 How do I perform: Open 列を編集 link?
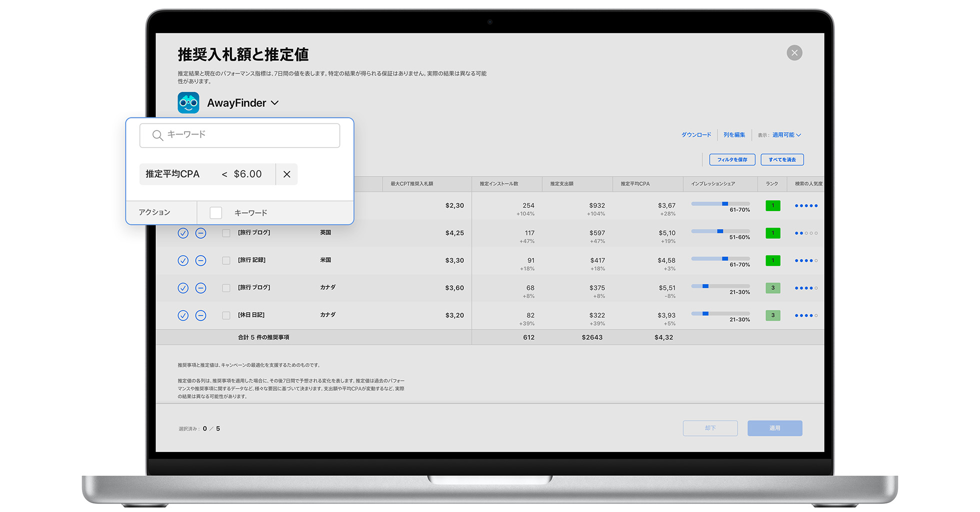tap(734, 134)
